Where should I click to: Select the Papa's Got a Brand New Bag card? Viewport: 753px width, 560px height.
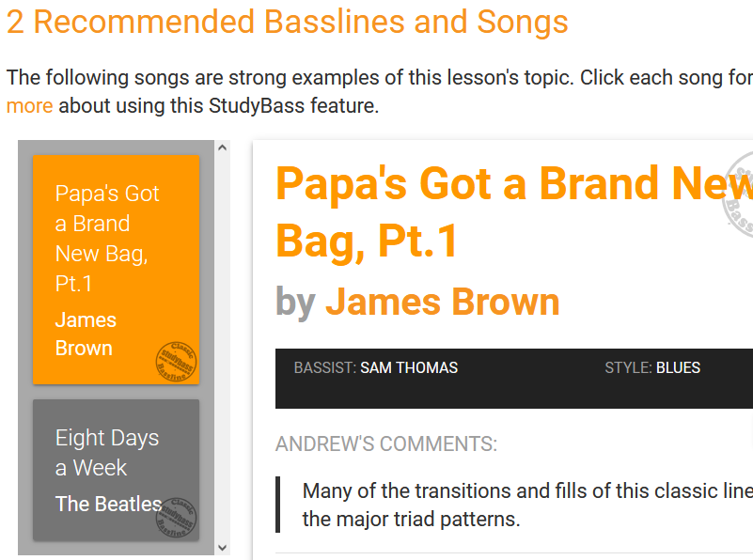[117, 270]
